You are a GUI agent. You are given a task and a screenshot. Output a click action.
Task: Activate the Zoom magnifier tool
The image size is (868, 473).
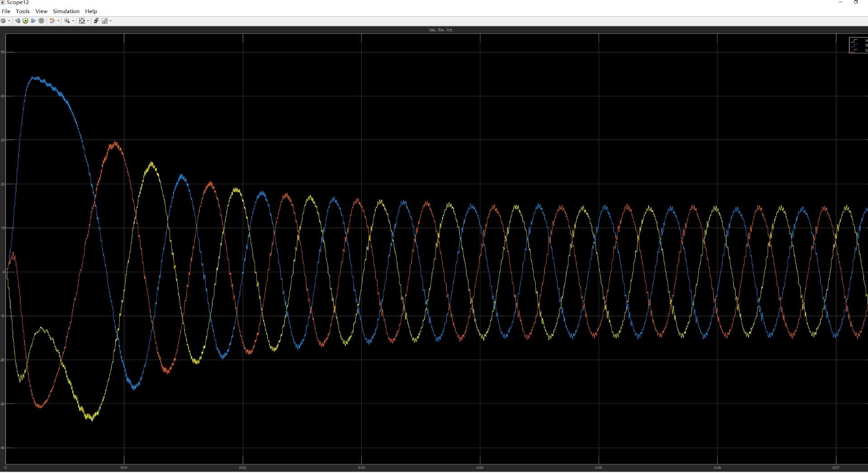click(x=67, y=21)
